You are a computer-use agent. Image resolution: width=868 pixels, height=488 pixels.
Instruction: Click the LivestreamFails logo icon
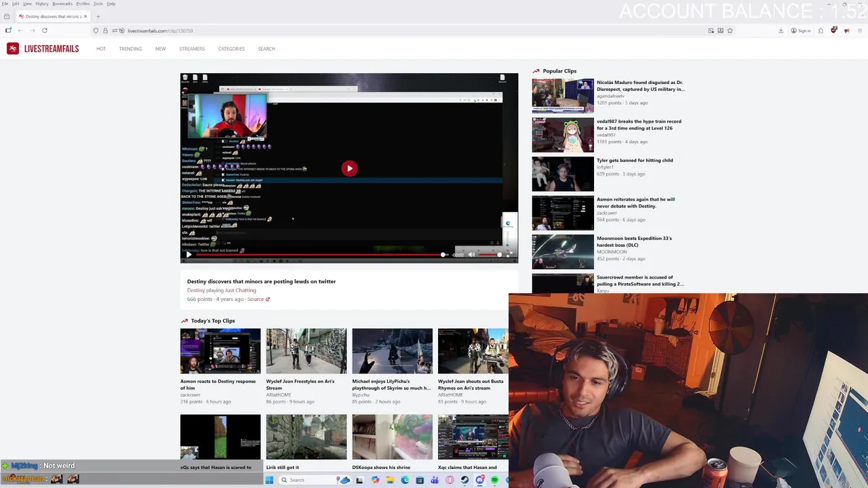pos(12,49)
